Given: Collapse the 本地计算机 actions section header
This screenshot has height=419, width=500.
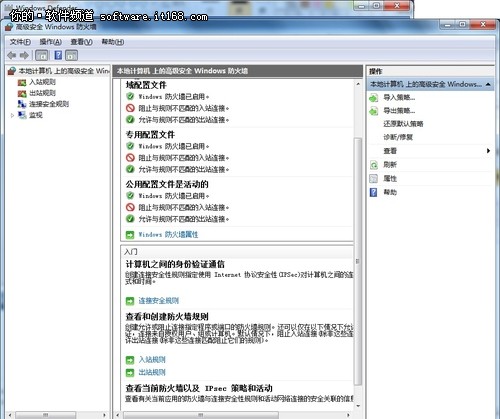Looking at the screenshot, I should point(488,84).
